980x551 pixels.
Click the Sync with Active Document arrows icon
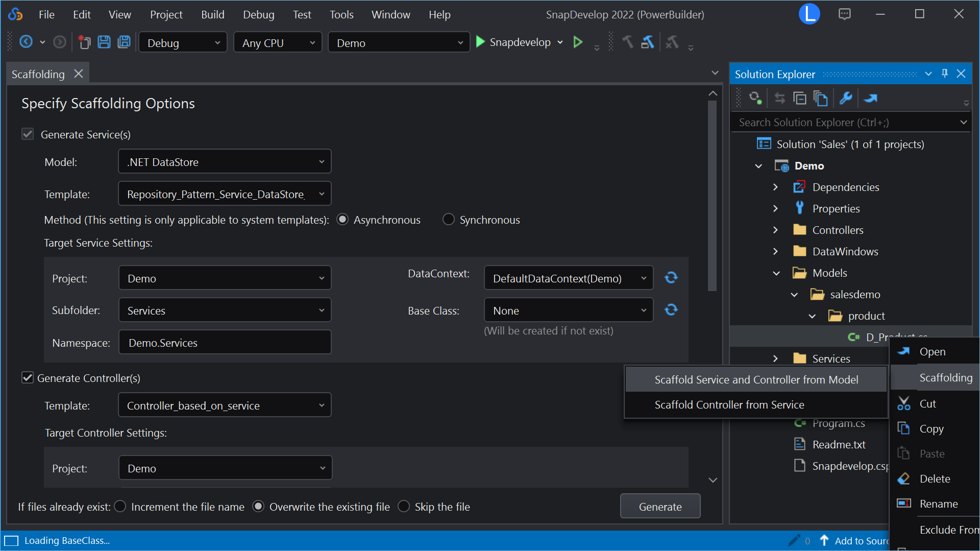click(x=779, y=98)
